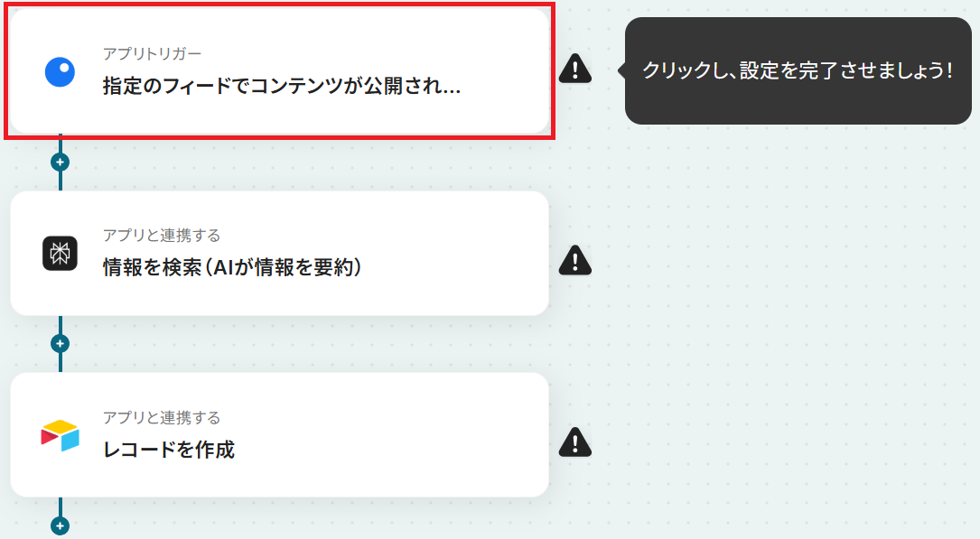Click the blue circle app trigger icon
The height and width of the screenshot is (539, 980).
pyautogui.click(x=60, y=72)
